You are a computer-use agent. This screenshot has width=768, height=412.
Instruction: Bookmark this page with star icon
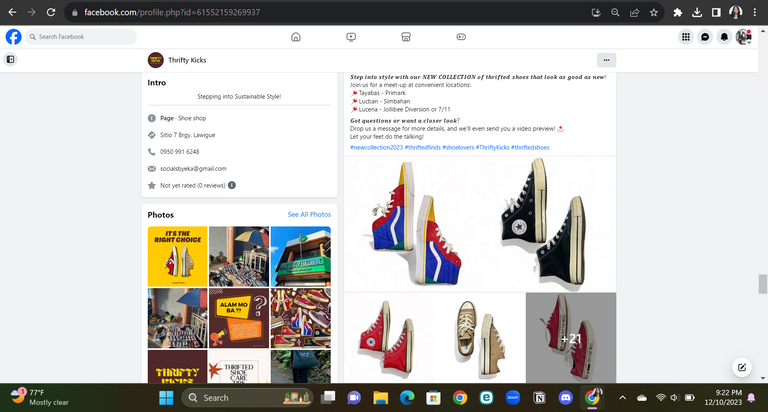(654, 12)
